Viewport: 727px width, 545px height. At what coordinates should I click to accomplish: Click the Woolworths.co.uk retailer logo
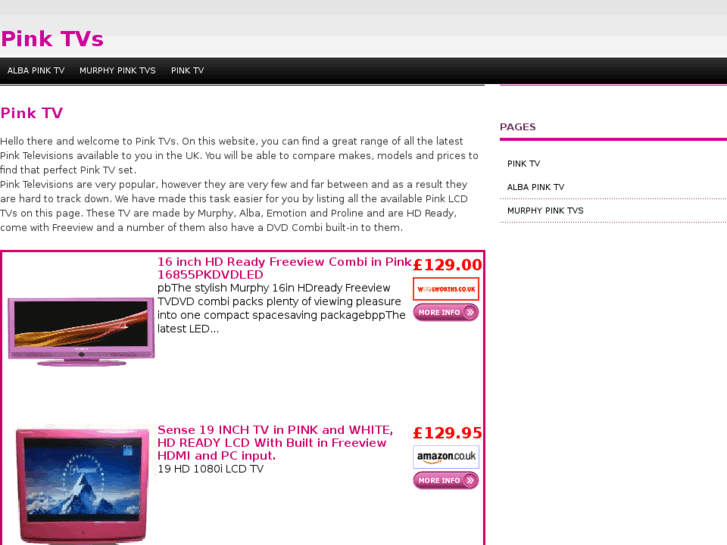pos(446,289)
